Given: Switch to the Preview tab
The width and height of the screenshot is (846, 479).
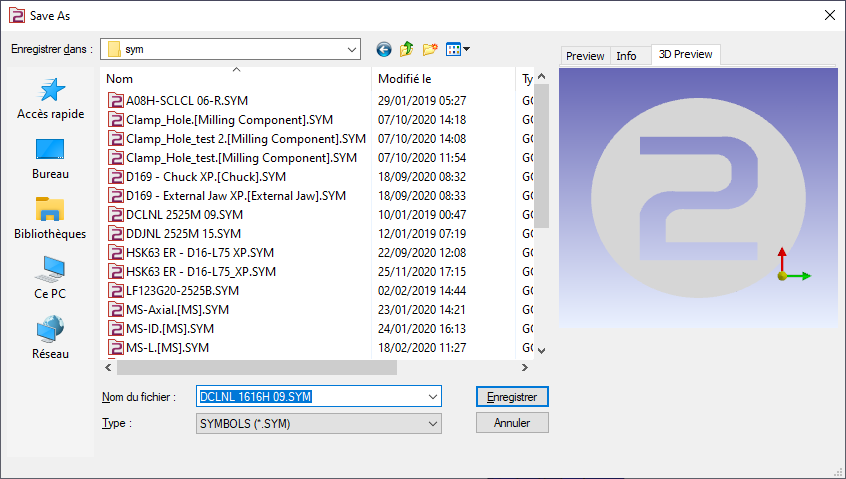Looking at the screenshot, I should (x=585, y=56).
